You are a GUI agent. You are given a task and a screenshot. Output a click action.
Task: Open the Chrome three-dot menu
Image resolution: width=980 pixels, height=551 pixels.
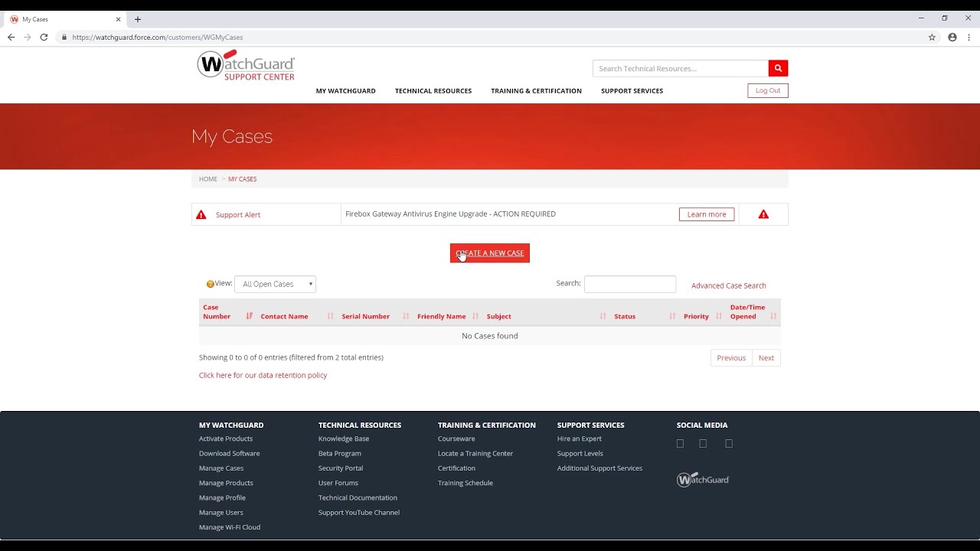(x=969, y=37)
